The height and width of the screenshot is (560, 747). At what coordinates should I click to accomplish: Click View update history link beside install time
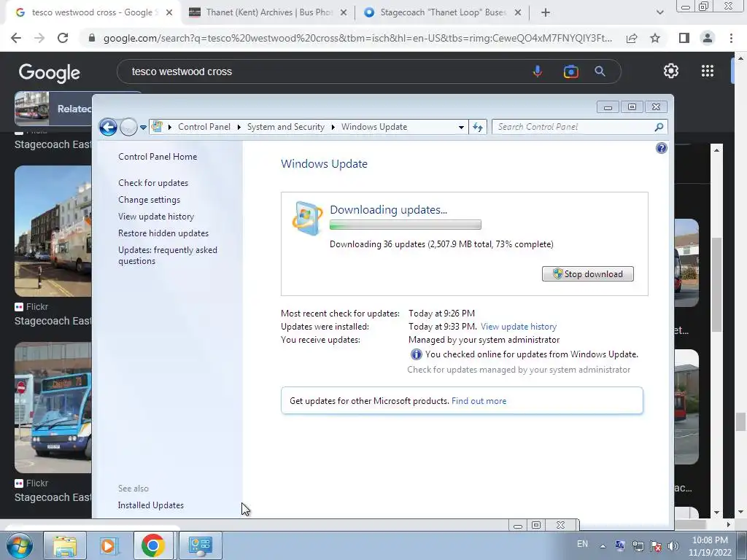[519, 327]
